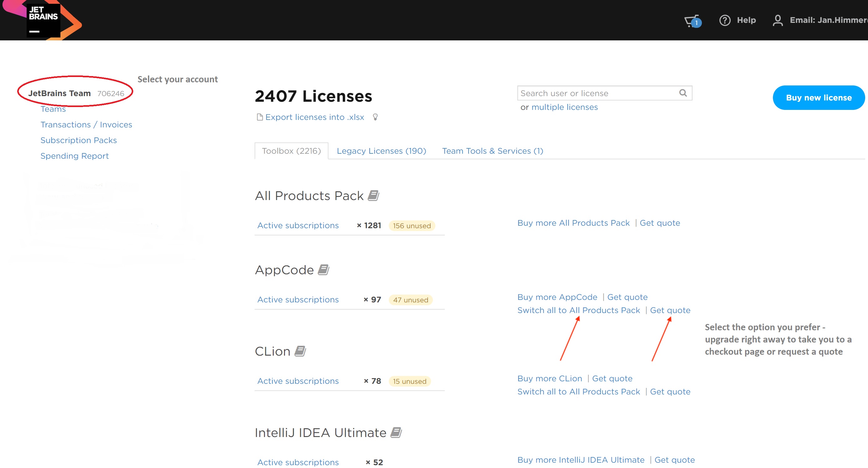
Task: Click the multiple licenses link
Action: [x=564, y=107]
